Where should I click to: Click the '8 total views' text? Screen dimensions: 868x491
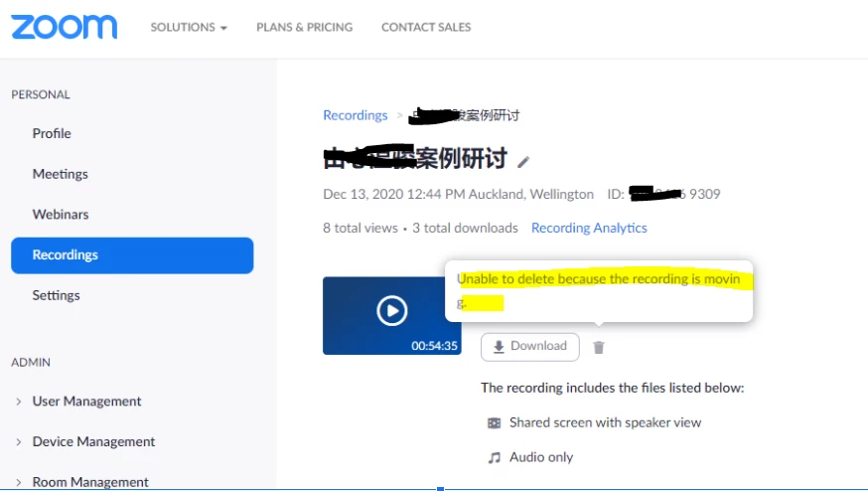coord(361,228)
